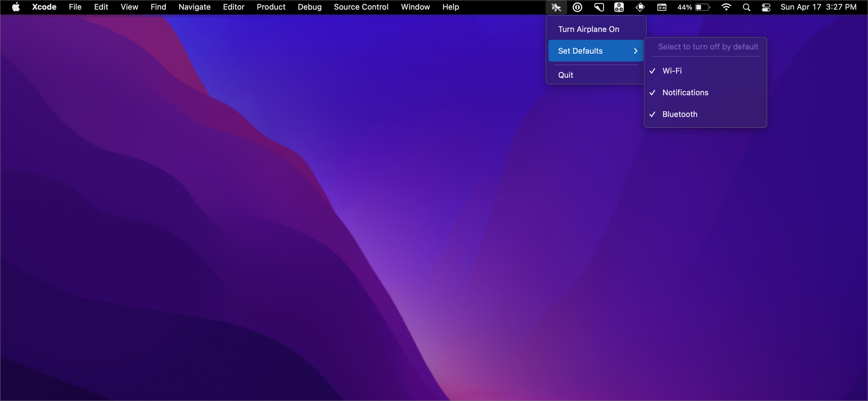Screen dimensions: 868x401
Task: Open the 1Password menu bar icon
Action: click(577, 7)
